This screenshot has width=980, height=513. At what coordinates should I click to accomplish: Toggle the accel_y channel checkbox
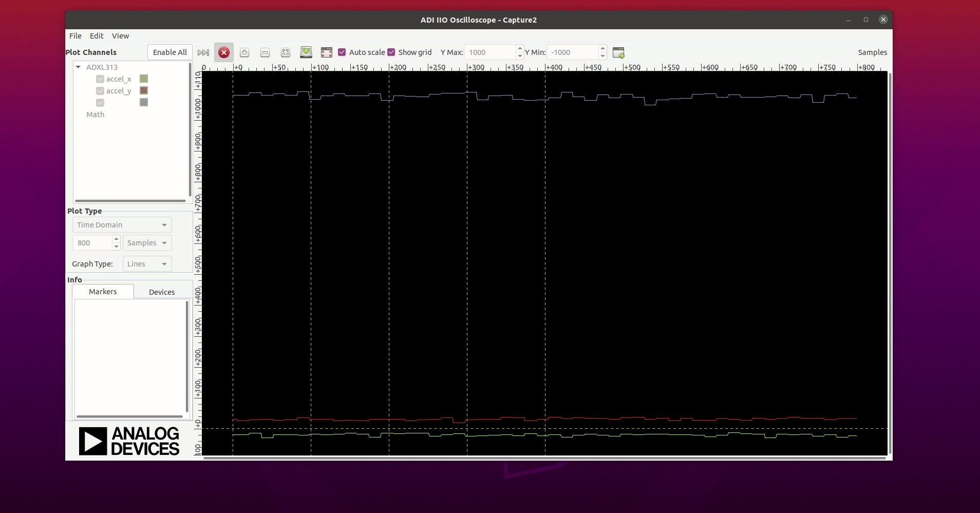(100, 91)
